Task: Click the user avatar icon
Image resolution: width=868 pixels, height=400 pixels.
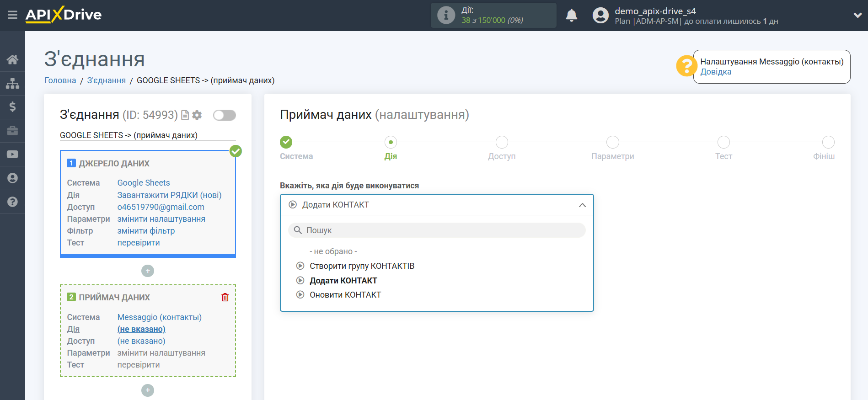Action: point(600,16)
